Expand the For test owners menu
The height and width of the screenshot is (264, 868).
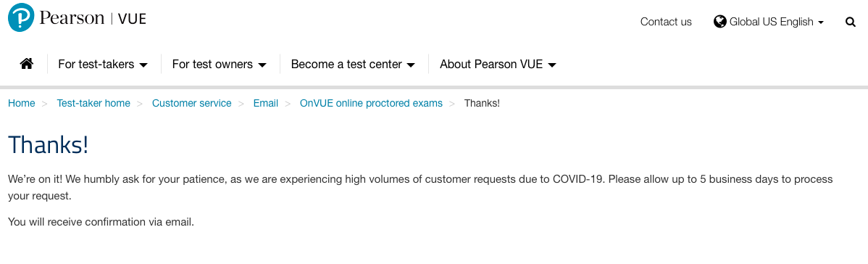220,65
